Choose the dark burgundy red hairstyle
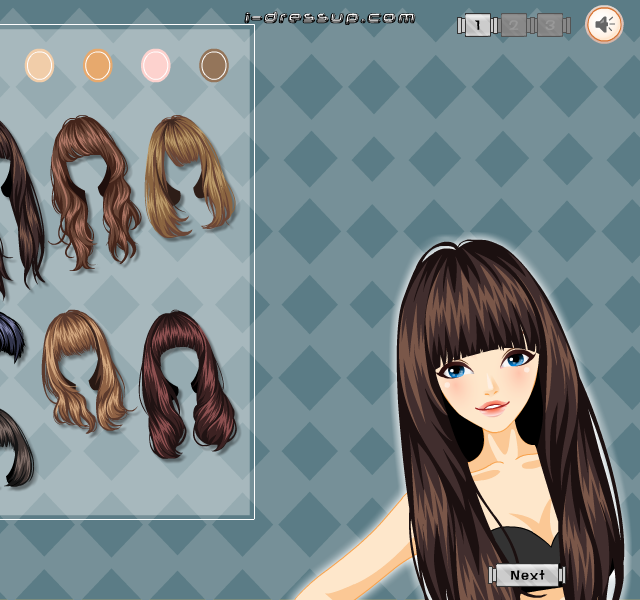The width and height of the screenshot is (640, 600). tap(188, 384)
